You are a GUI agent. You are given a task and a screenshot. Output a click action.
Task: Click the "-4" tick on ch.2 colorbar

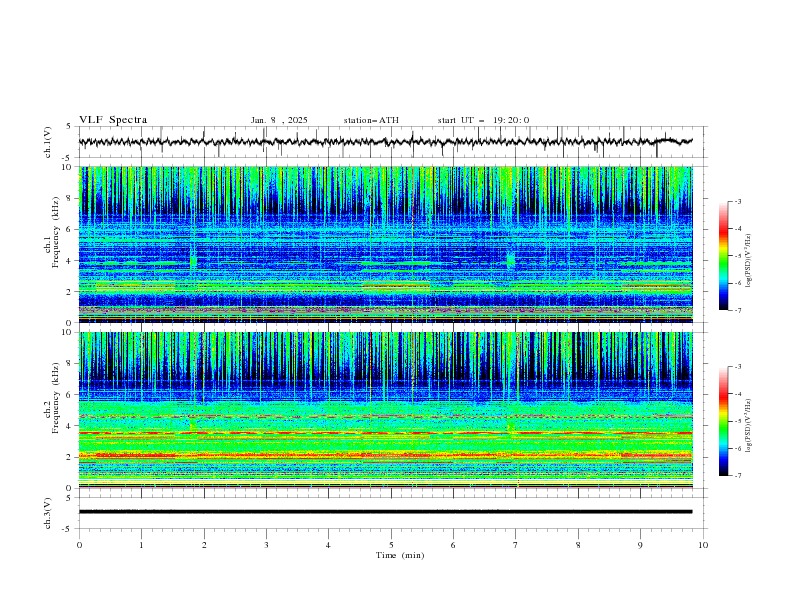737,394
